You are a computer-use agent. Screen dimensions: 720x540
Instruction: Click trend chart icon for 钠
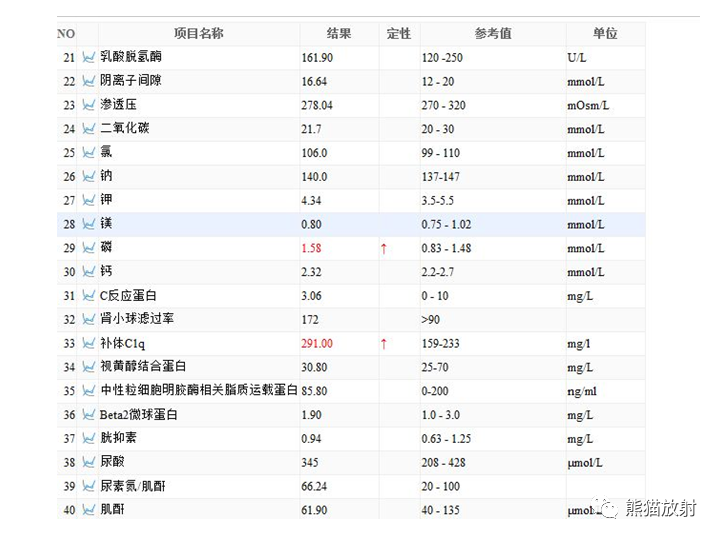[x=88, y=176]
